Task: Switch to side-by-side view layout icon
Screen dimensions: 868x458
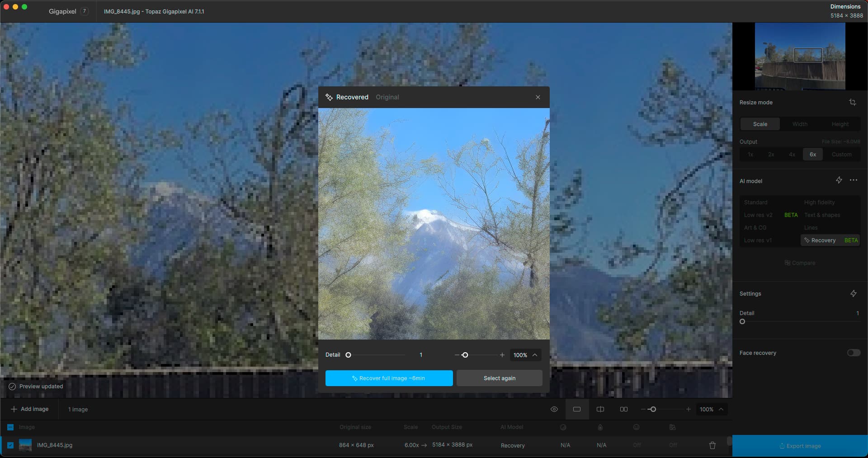Action: [624, 409]
